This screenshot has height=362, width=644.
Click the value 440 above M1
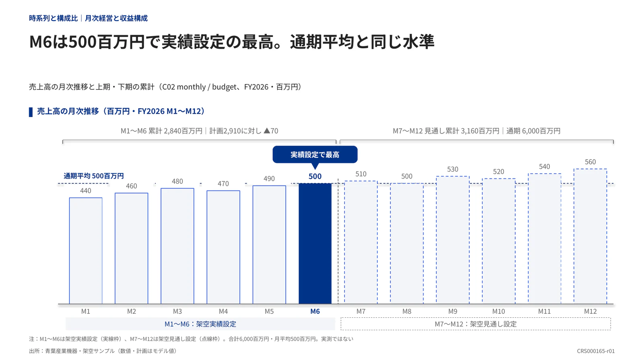(86, 191)
